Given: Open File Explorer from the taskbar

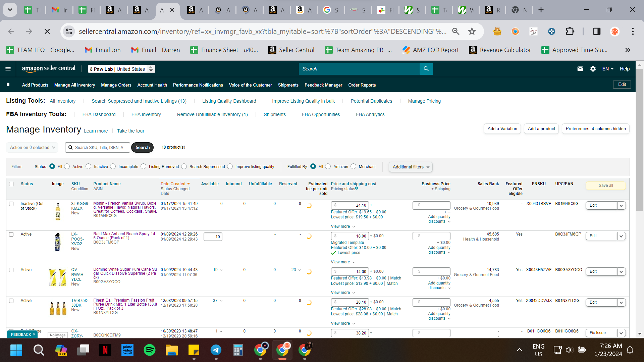Looking at the screenshot, I should point(171,350).
